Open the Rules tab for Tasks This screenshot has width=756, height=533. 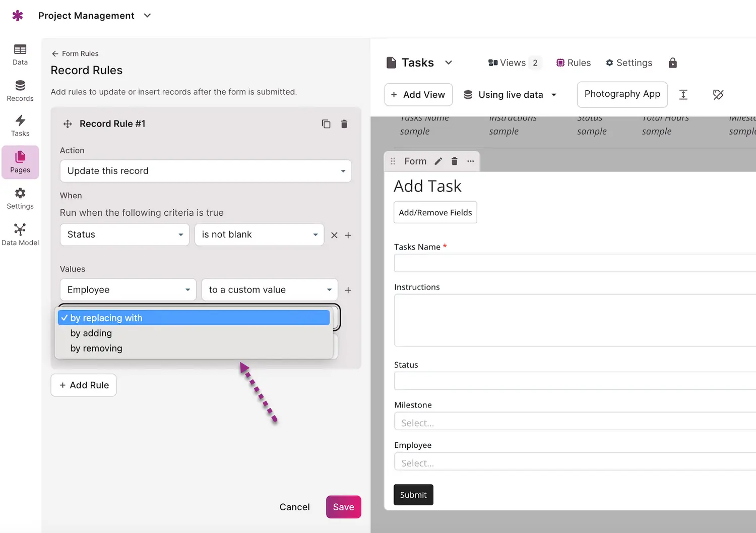pyautogui.click(x=574, y=63)
